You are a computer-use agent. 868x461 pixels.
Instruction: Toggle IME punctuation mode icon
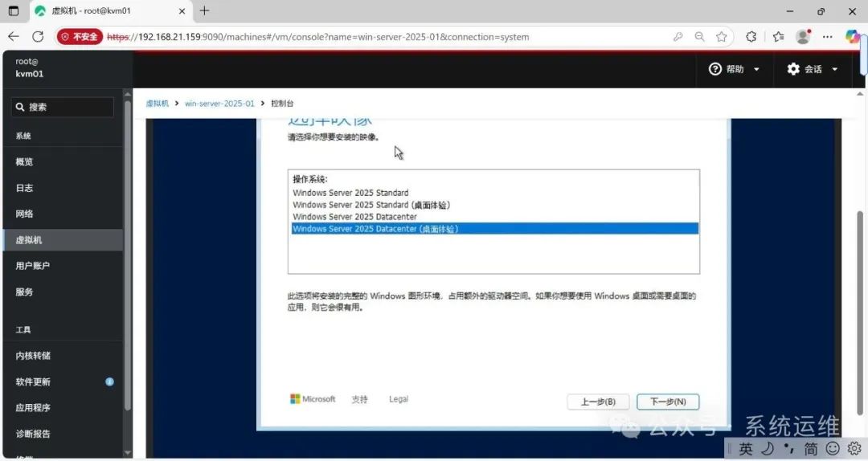click(789, 447)
